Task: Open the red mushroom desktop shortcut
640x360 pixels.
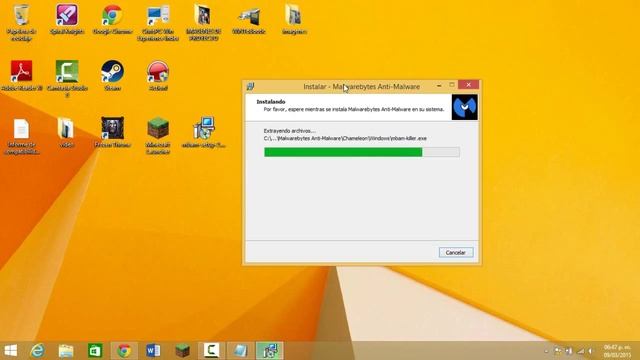Action: (158, 75)
